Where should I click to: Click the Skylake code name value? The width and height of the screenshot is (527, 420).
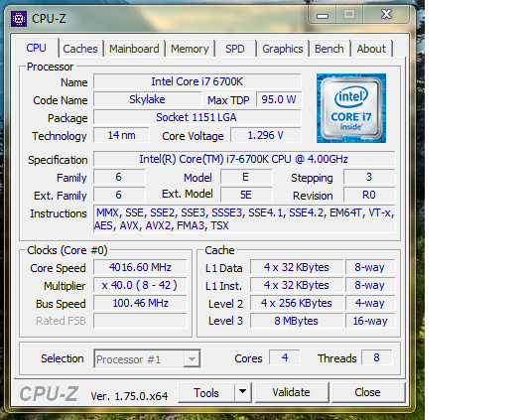[147, 99]
